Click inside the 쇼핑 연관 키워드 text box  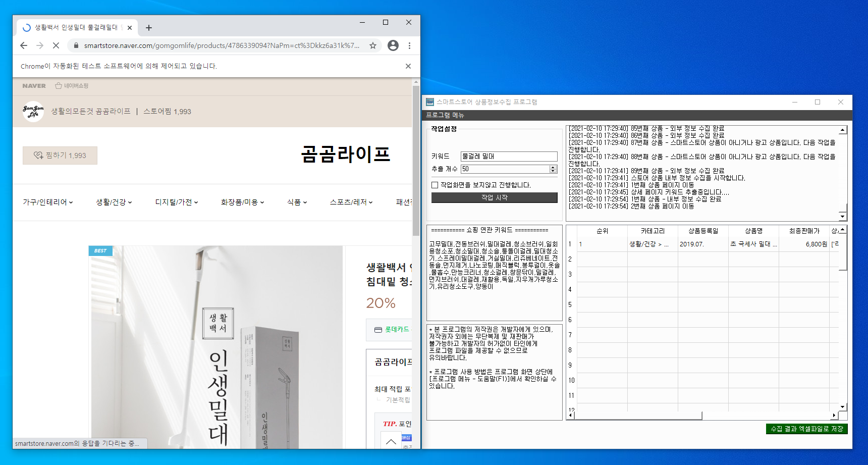[495, 273]
